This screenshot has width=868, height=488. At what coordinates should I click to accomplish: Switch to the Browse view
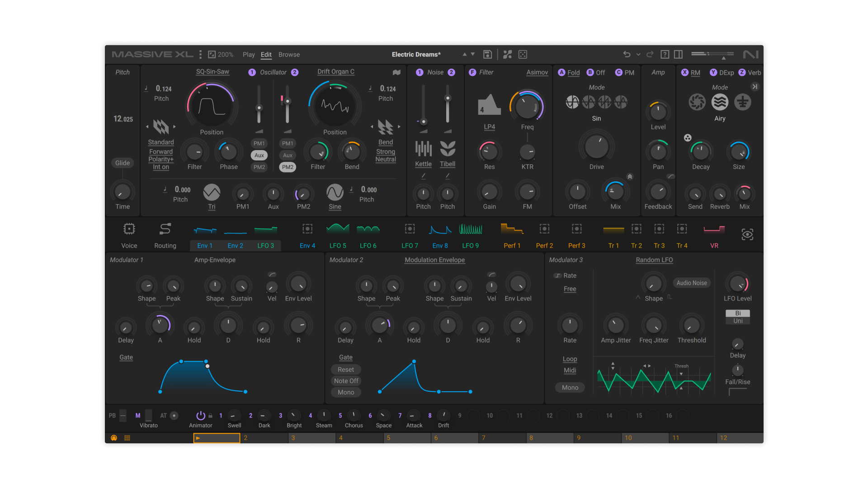click(x=289, y=54)
